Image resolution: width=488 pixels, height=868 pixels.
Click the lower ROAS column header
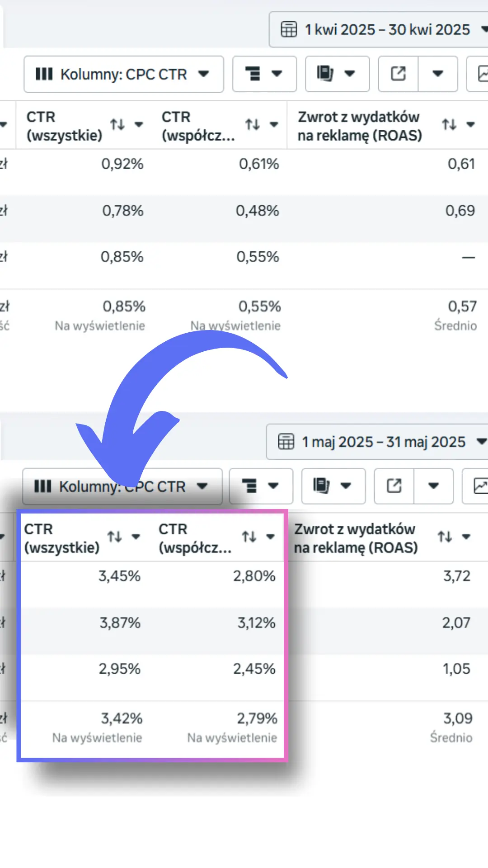pos(356,538)
